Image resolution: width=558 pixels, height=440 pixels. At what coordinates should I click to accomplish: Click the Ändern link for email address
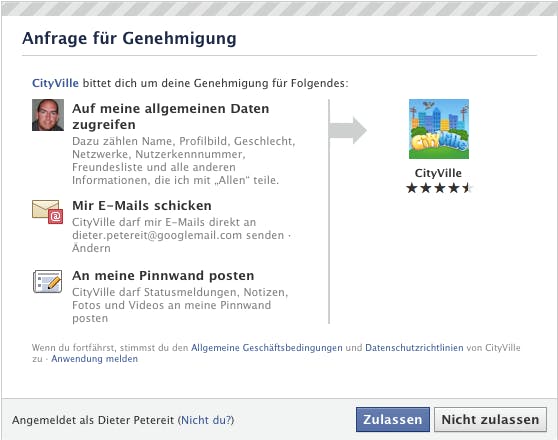coord(91,248)
